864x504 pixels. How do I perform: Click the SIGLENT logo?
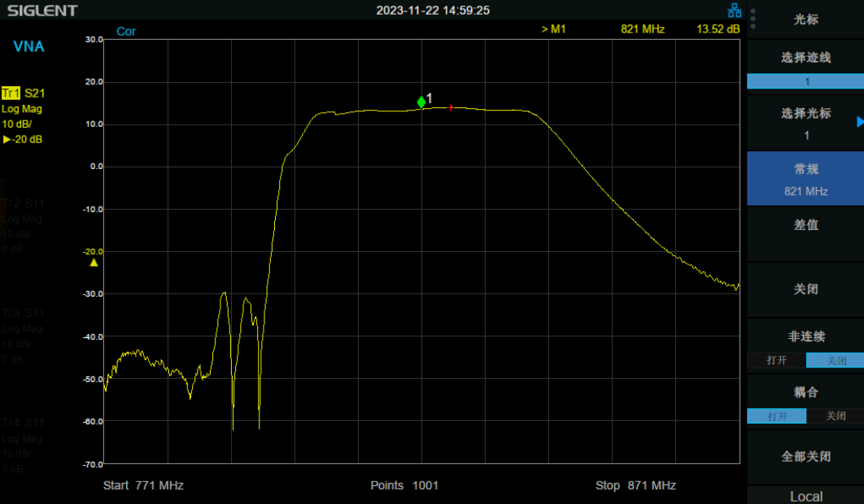[x=42, y=11]
